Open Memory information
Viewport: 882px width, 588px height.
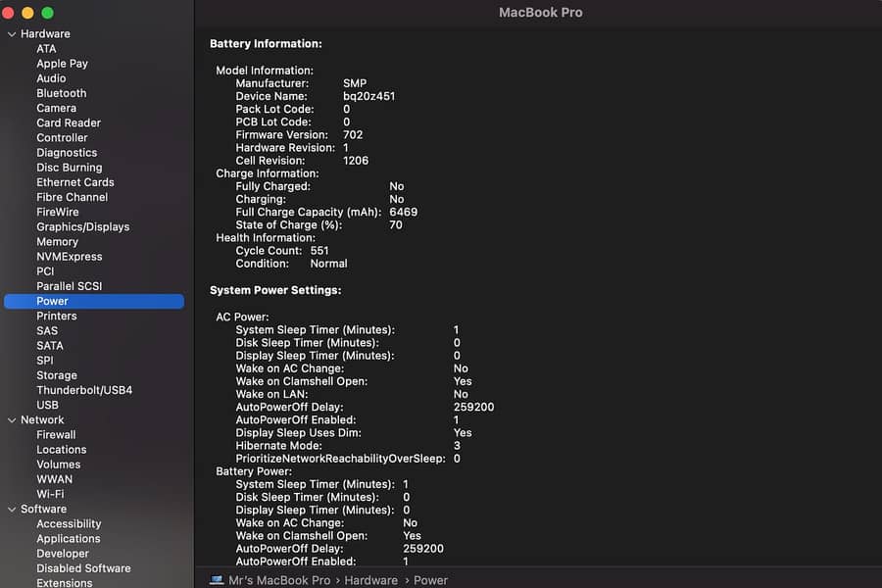pos(57,241)
